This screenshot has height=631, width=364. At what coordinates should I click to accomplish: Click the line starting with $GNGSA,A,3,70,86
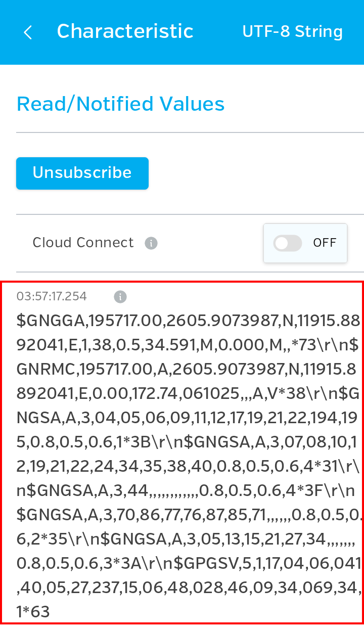point(188,515)
